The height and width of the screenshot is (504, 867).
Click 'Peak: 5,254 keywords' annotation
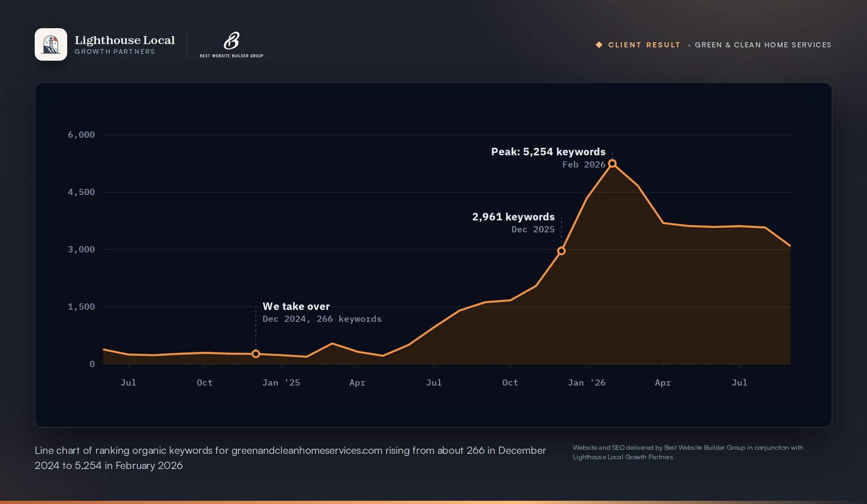(548, 152)
